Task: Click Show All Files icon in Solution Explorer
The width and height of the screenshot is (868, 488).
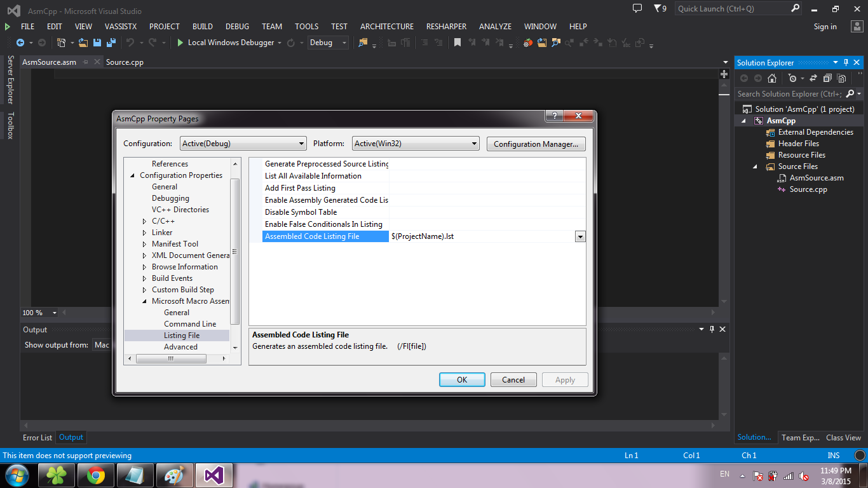Action: tap(842, 78)
